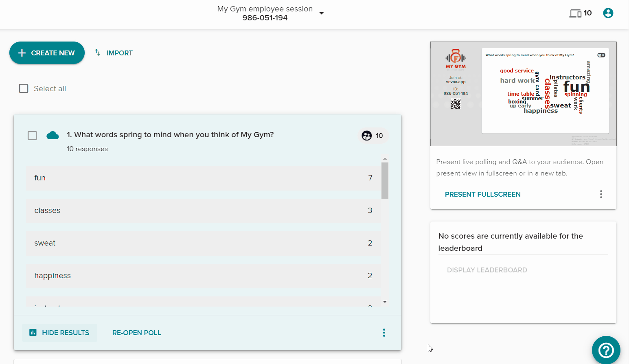Click the QR code in the present preview
The width and height of the screenshot is (629, 364).
pos(456,104)
